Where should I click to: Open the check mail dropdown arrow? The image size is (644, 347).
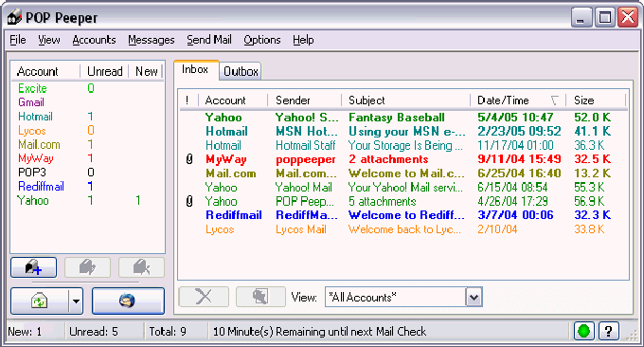[76, 301]
